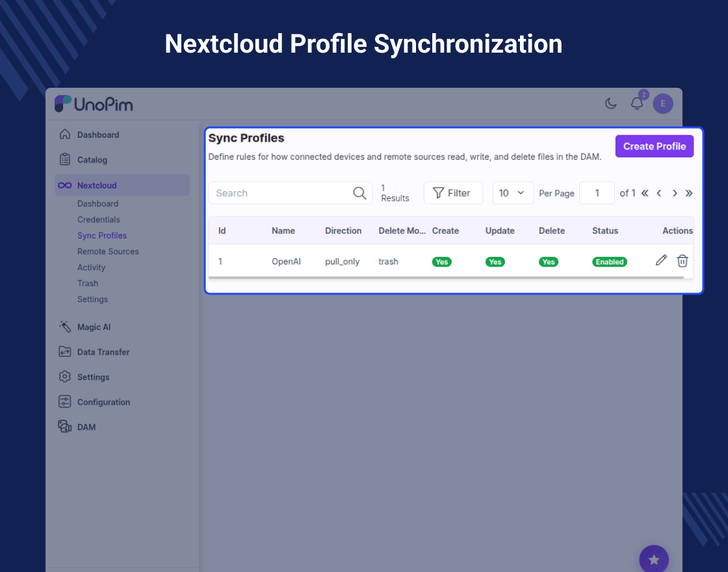Edit the OpenAI profile with pencil icon
The image size is (728, 572).
tap(661, 261)
